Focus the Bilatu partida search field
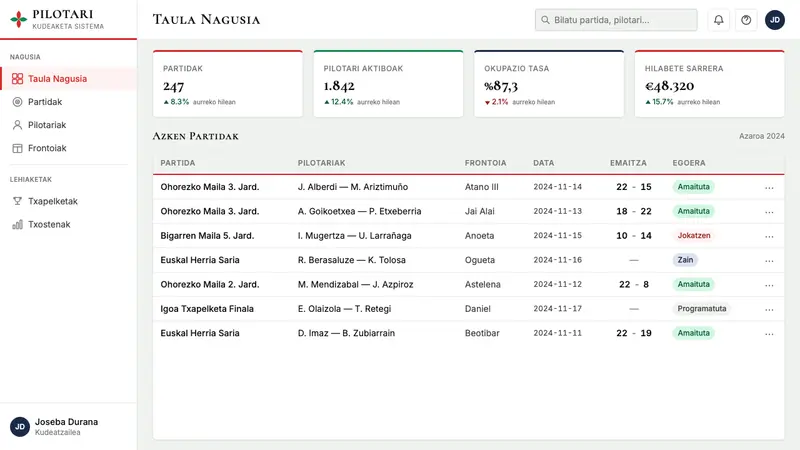This screenshot has width=800, height=450. click(616, 20)
